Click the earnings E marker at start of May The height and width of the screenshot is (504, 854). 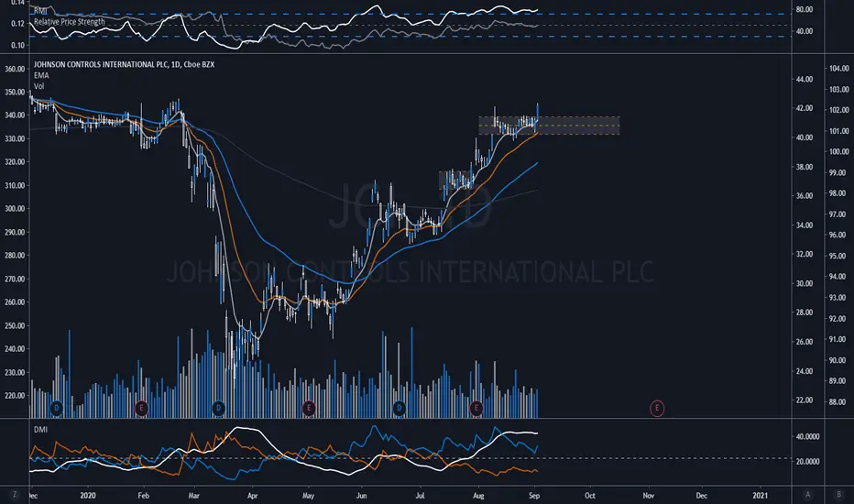click(309, 408)
